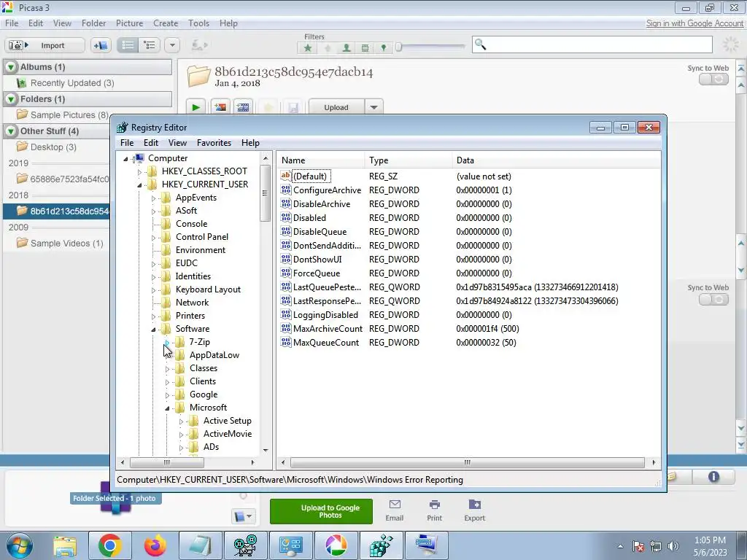Open the folder view options dropdown
Image resolution: width=747 pixels, height=560 pixels.
(172, 45)
